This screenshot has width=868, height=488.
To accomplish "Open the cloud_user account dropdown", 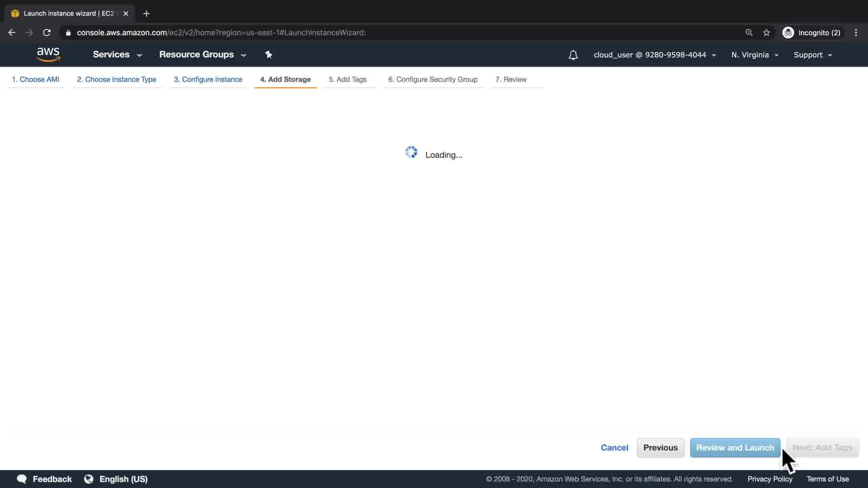I will 654,55.
